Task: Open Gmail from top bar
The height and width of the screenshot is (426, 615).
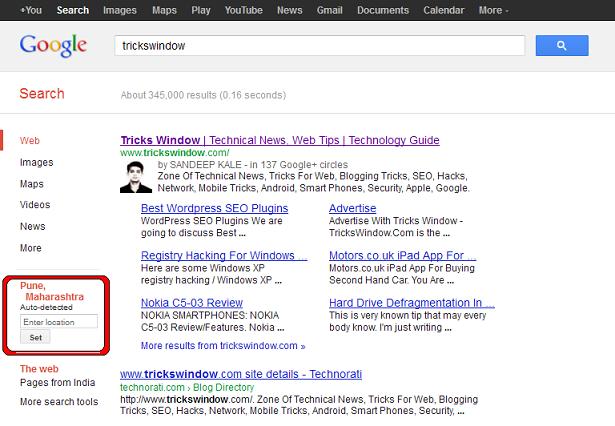Action: click(x=329, y=10)
